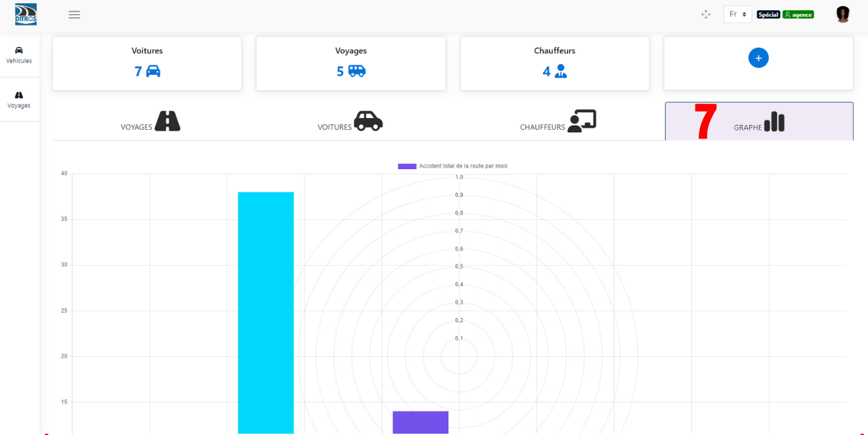The height and width of the screenshot is (435, 868).
Task: Toggle the purple legend swatch of the chart
Action: (407, 166)
